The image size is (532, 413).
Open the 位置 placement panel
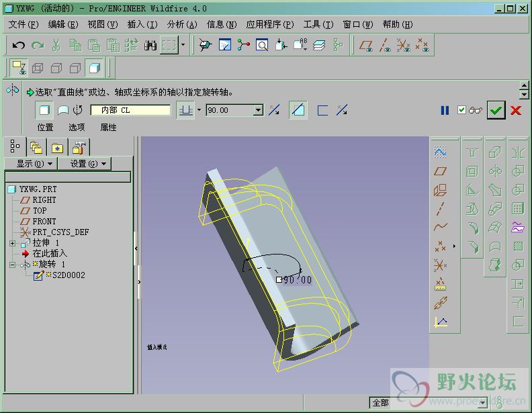click(x=45, y=128)
